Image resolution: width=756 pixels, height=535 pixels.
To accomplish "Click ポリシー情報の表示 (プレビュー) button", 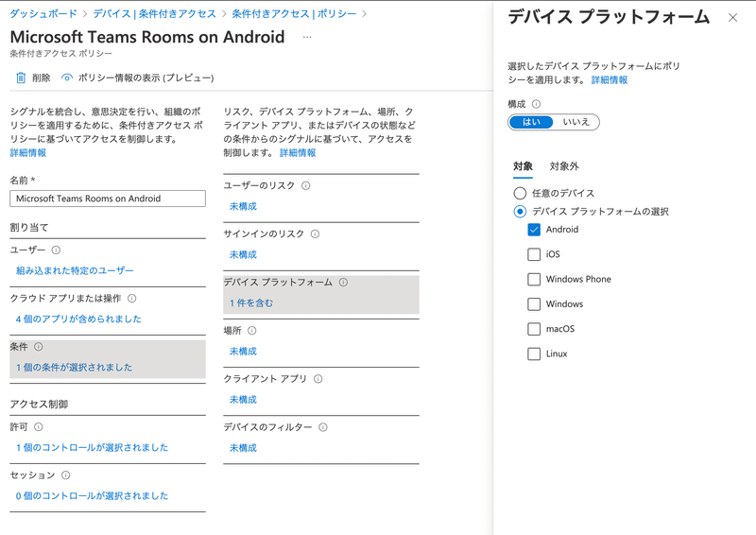I will coord(137,78).
